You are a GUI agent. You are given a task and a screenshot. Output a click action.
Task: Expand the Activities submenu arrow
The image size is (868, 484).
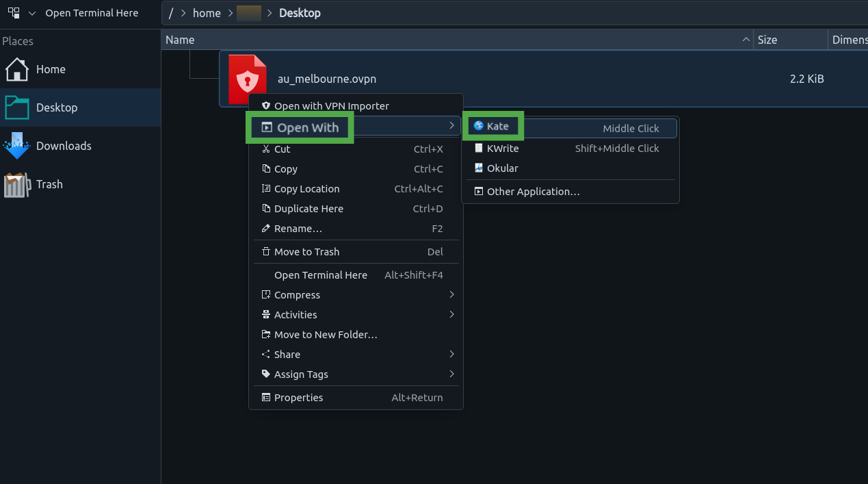[451, 314]
